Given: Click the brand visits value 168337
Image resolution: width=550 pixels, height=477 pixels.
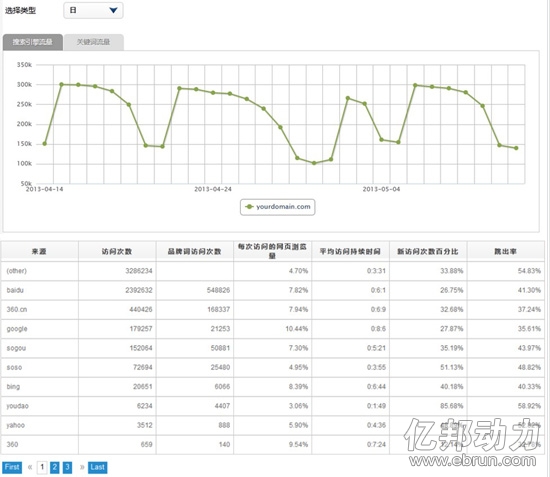Looking at the screenshot, I should click(218, 309).
